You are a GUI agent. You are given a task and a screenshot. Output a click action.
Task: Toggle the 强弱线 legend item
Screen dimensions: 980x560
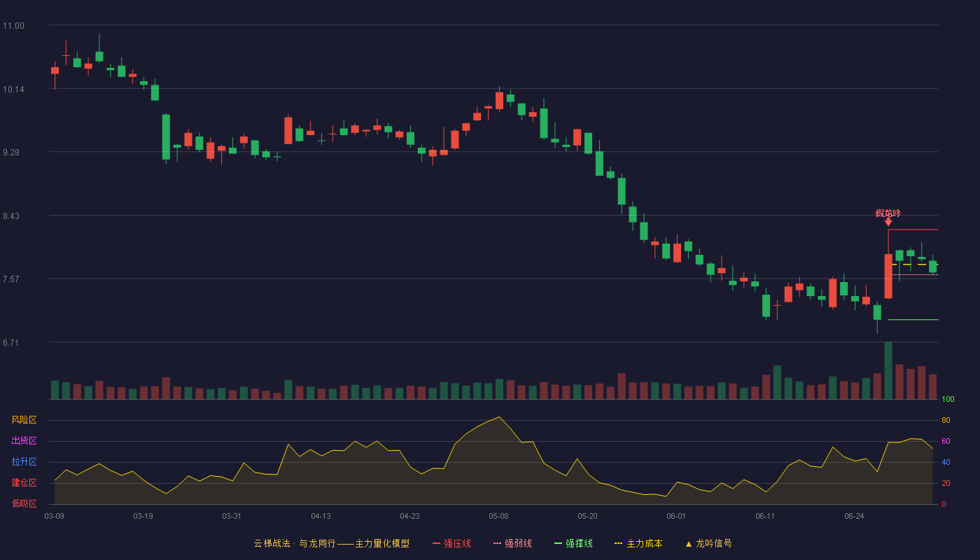point(512,543)
